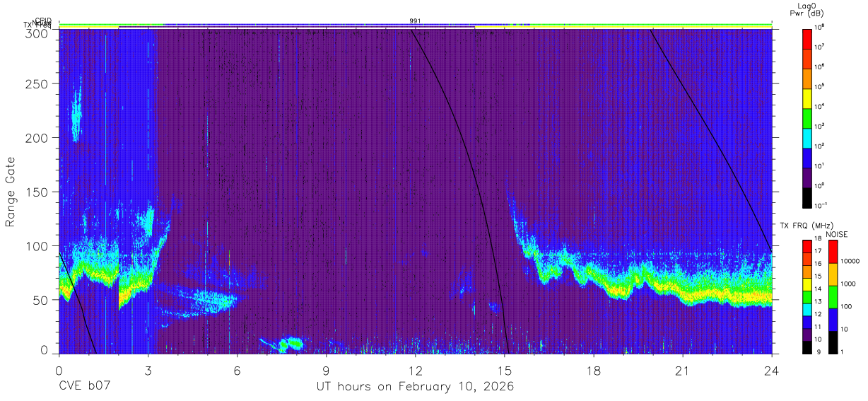Click the bottom exponent label of Lag0 Pwr colorbar

click(821, 205)
